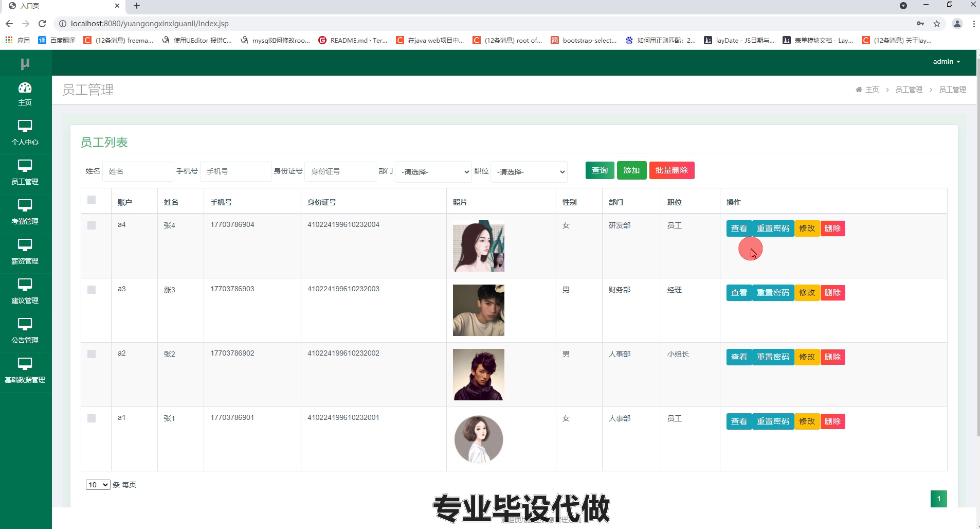The height and width of the screenshot is (529, 980).
Task: Open the admin user dropdown
Action: (x=947, y=62)
